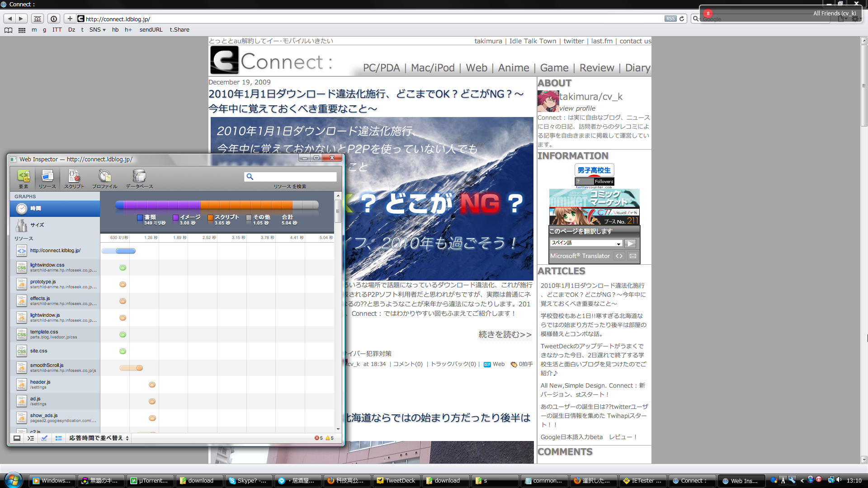The image size is (868, 488).
Task: Go forward with browser forward arrow
Action: pos(21,19)
